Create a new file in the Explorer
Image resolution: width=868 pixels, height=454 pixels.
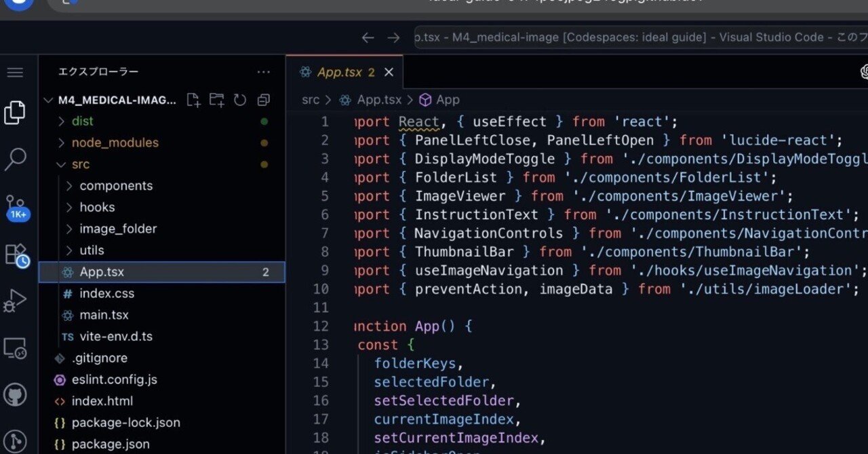tap(193, 100)
